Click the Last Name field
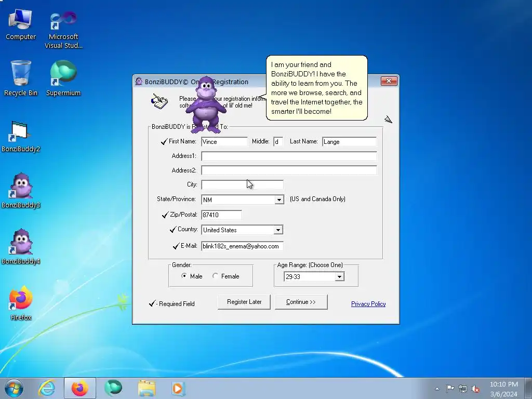Screen dimensions: 532x399 (349, 142)
